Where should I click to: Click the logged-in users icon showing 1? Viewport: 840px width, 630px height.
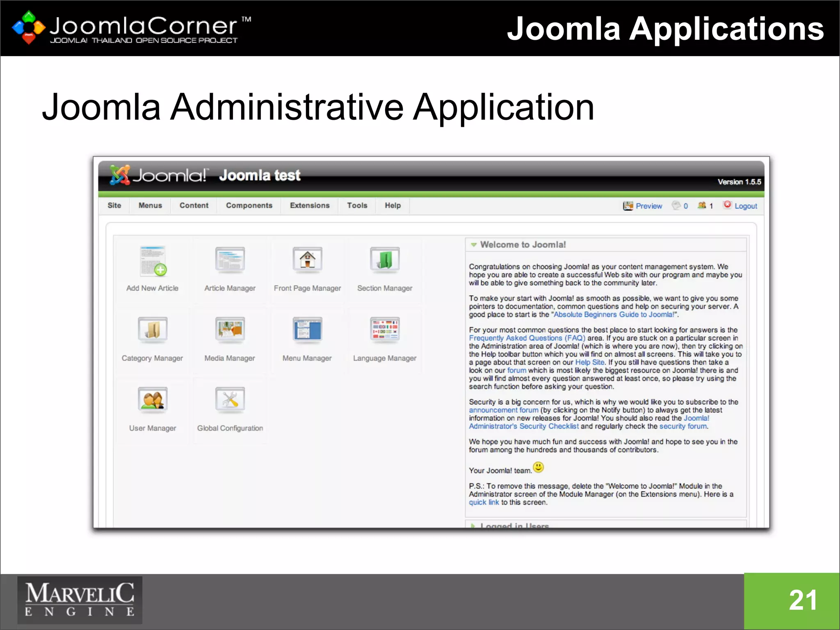click(702, 205)
